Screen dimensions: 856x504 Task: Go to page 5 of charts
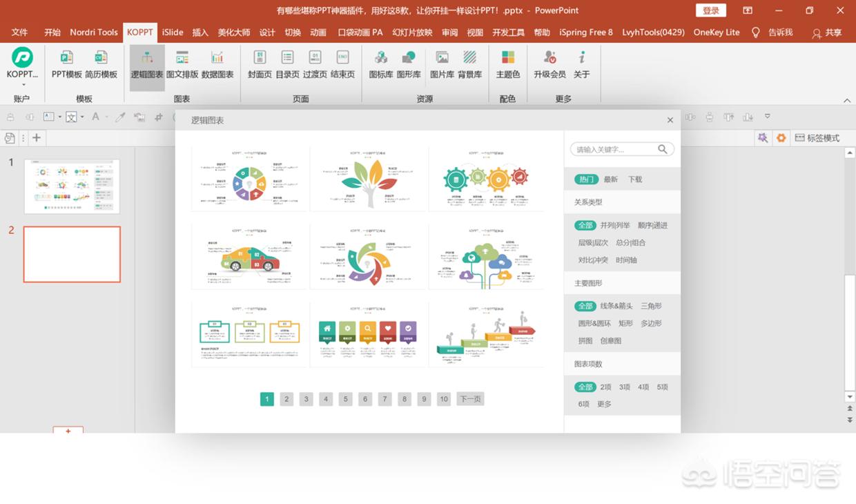pos(346,399)
